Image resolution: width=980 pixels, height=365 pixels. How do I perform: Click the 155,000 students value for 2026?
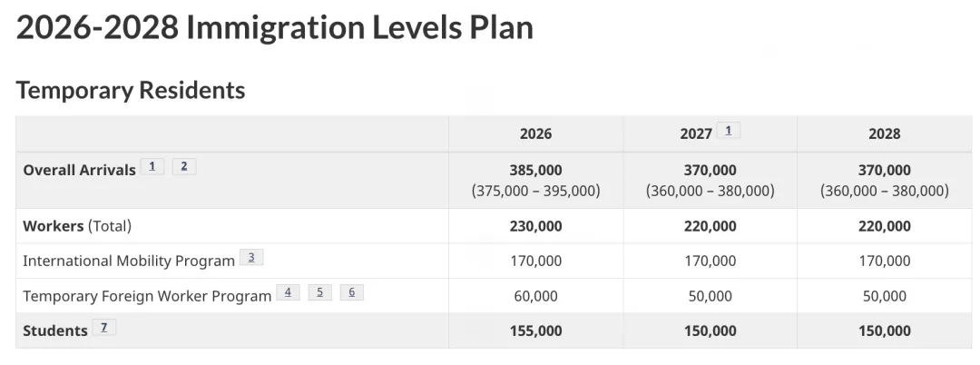535,330
